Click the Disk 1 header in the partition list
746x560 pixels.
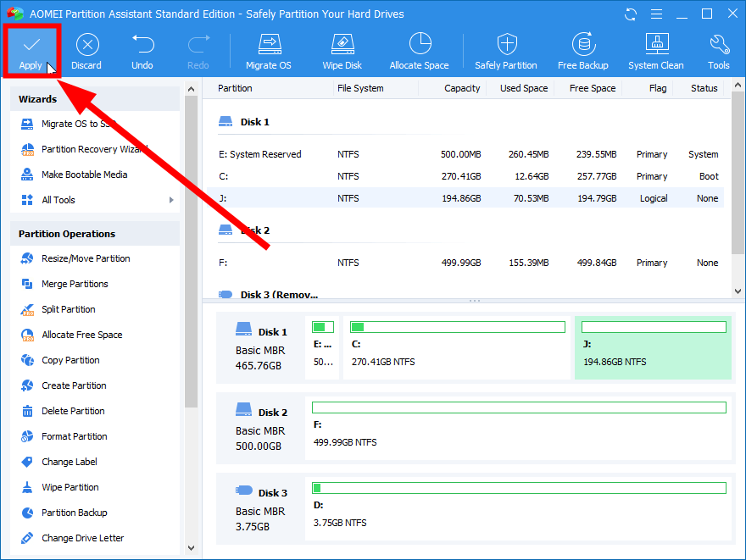(244, 122)
